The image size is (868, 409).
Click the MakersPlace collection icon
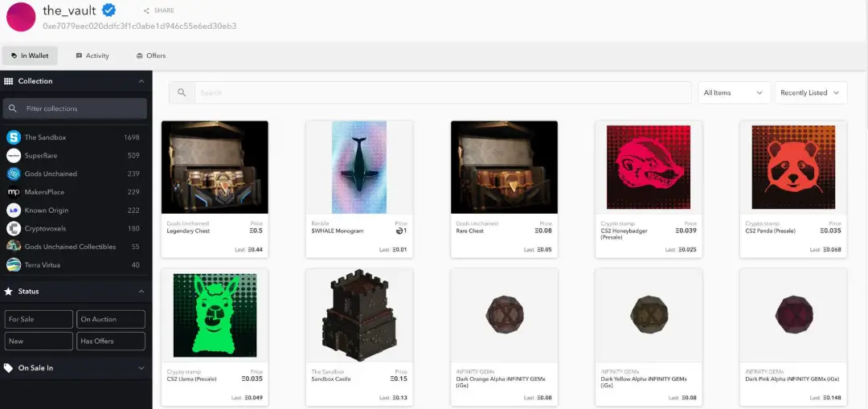[14, 192]
